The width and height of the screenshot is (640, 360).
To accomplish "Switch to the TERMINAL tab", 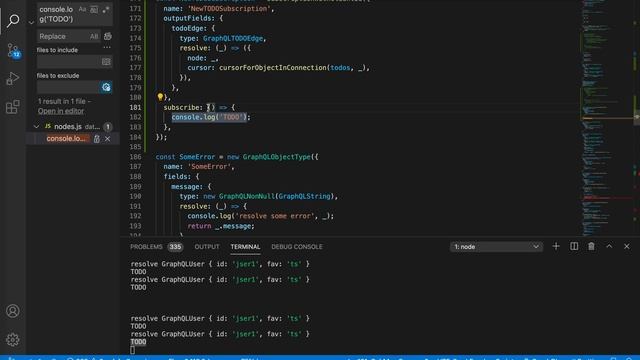I will tap(245, 247).
